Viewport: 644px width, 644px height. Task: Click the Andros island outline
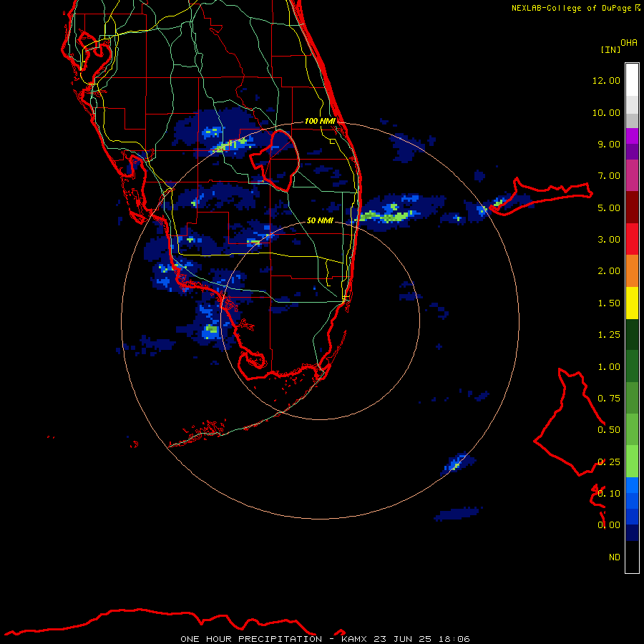pos(570,422)
